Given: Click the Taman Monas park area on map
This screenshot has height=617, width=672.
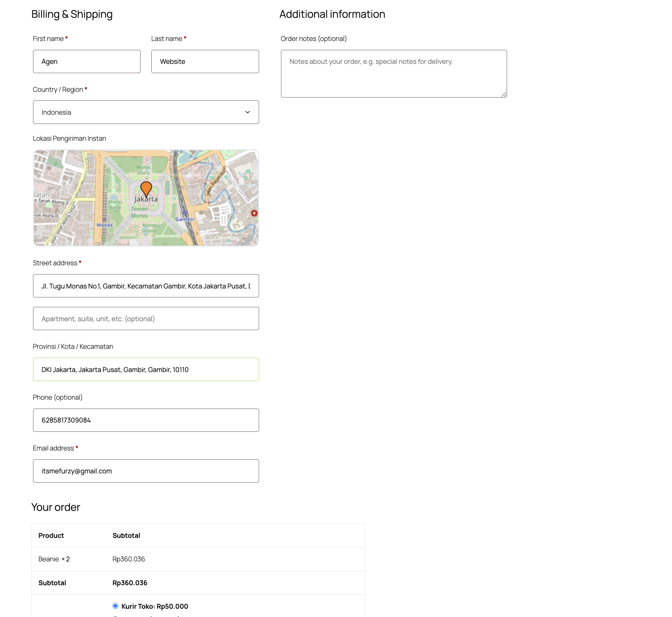Looking at the screenshot, I should pos(139,212).
